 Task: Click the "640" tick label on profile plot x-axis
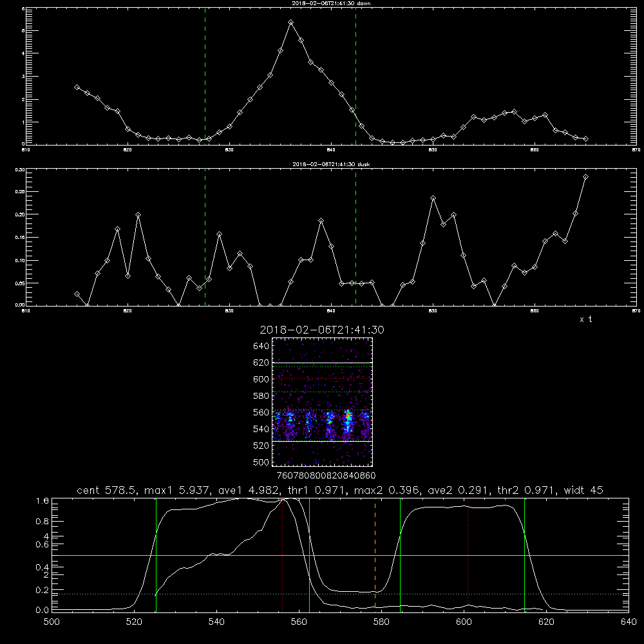click(629, 621)
